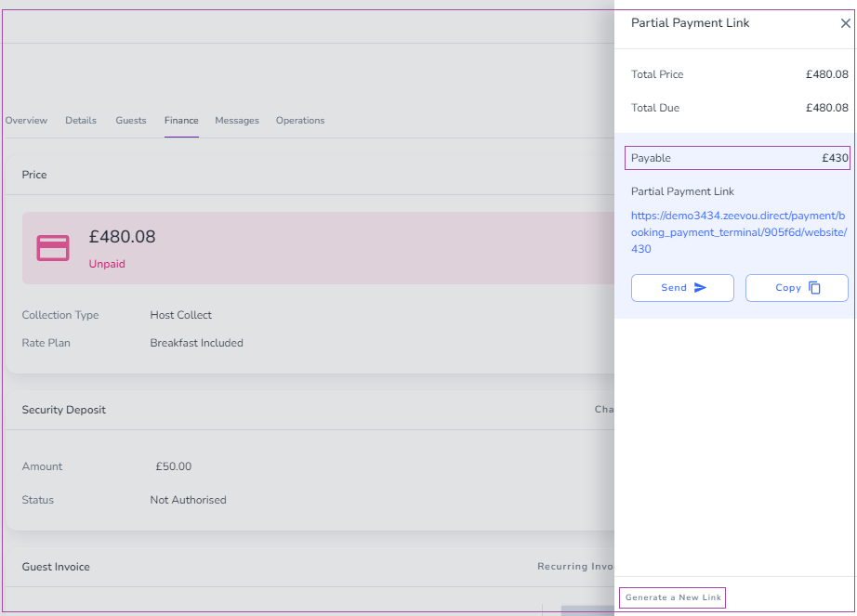Click the copy clipboard icon
This screenshot has width=857, height=616.
(x=814, y=288)
